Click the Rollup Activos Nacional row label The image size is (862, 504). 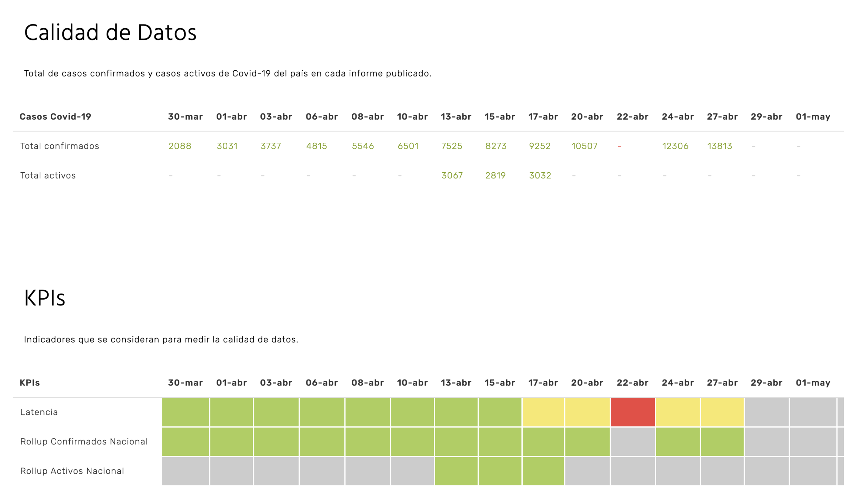[72, 471]
